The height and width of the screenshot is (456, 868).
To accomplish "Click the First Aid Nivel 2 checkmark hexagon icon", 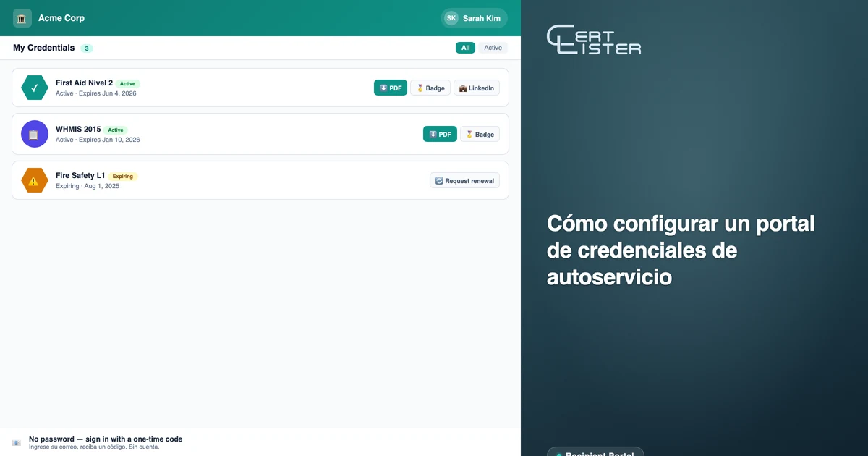I will [x=35, y=88].
